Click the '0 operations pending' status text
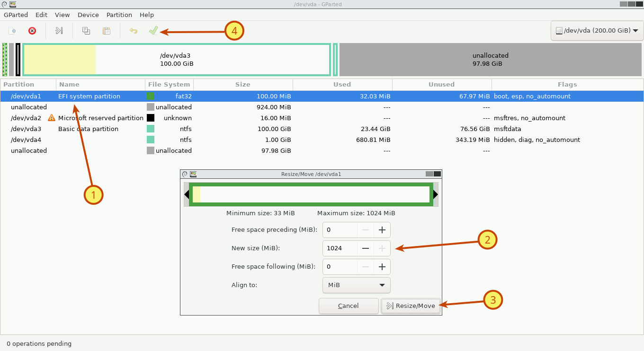This screenshot has height=351, width=644. point(39,343)
